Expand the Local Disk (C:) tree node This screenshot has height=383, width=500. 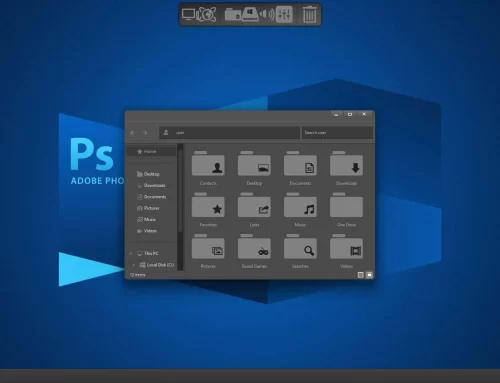134,265
